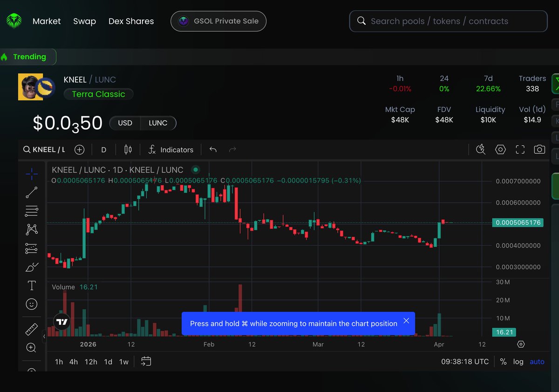
Task: Open the chart settings hexagon icon
Action: pos(500,149)
